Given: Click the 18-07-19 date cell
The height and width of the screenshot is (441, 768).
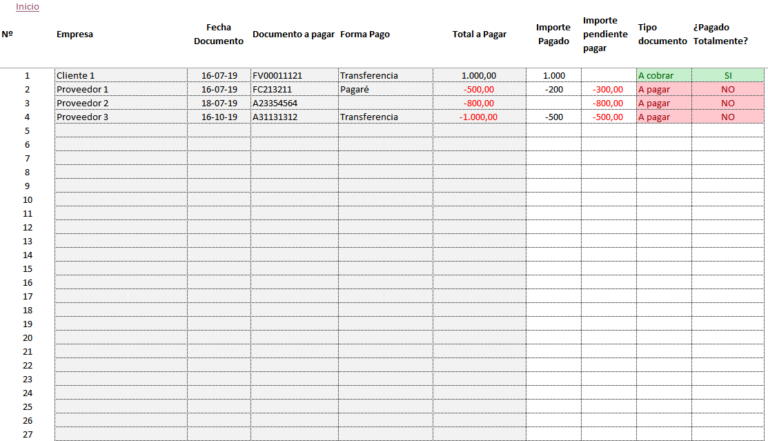Looking at the screenshot, I should pos(219,104).
